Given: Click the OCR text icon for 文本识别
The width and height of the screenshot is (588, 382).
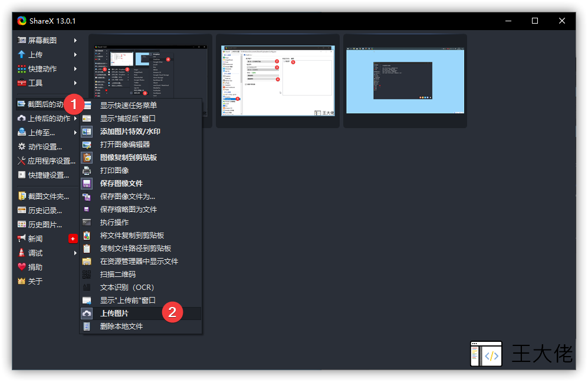Looking at the screenshot, I should pyautogui.click(x=87, y=288).
